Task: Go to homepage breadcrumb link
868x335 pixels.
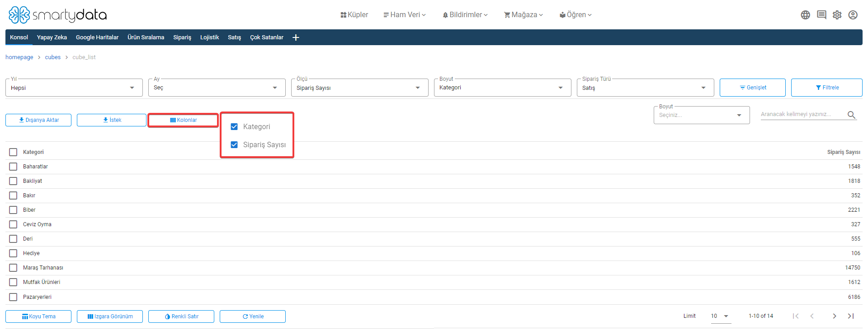Action: 19,57
